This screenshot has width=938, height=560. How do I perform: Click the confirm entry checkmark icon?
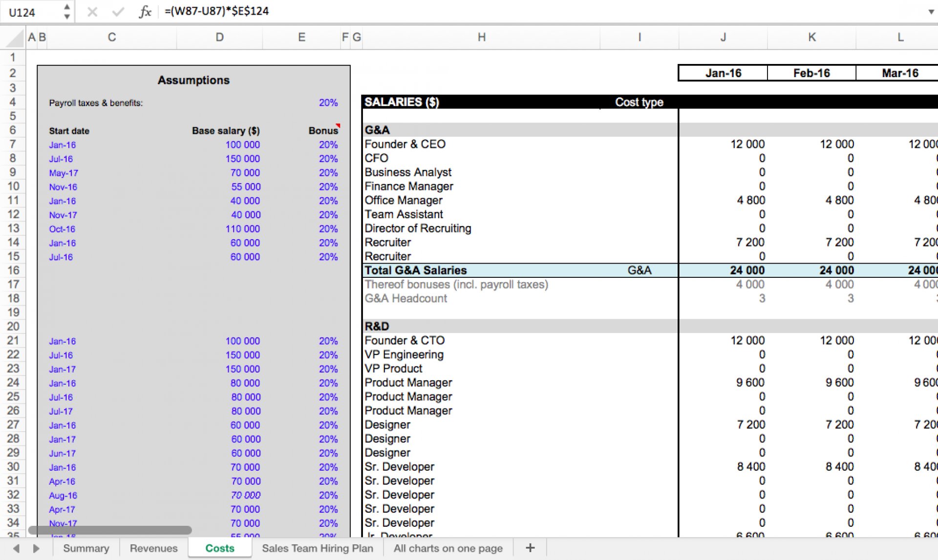(118, 12)
